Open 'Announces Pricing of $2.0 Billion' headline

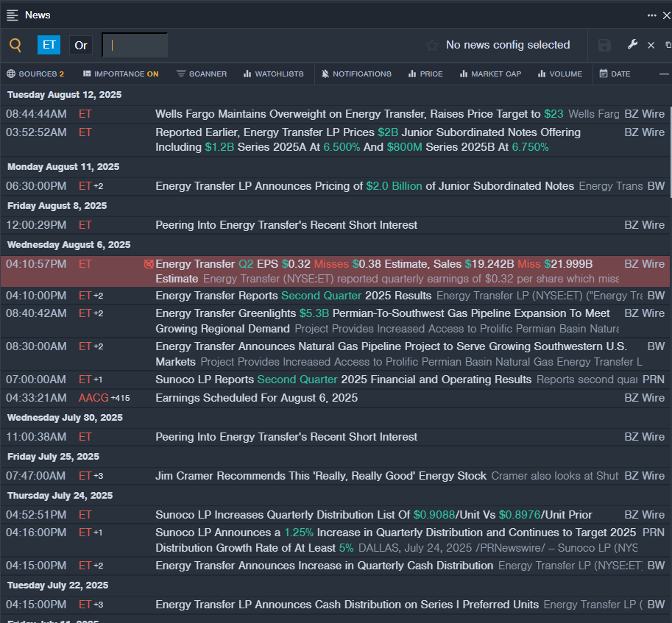coord(365,186)
